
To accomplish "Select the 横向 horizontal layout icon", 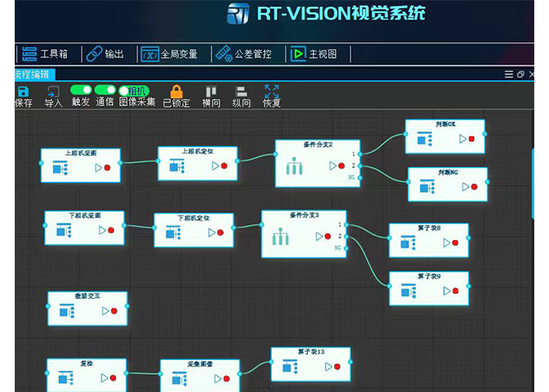I will (x=211, y=91).
